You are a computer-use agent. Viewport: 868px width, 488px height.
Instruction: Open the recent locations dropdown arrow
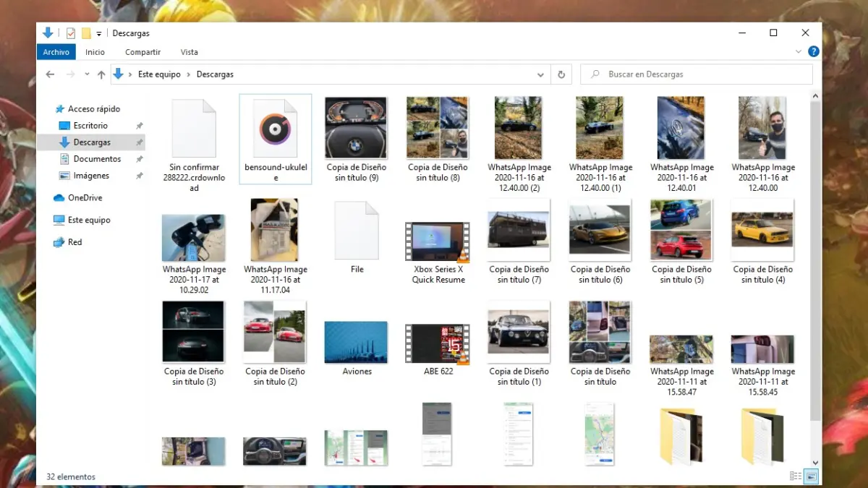point(87,74)
